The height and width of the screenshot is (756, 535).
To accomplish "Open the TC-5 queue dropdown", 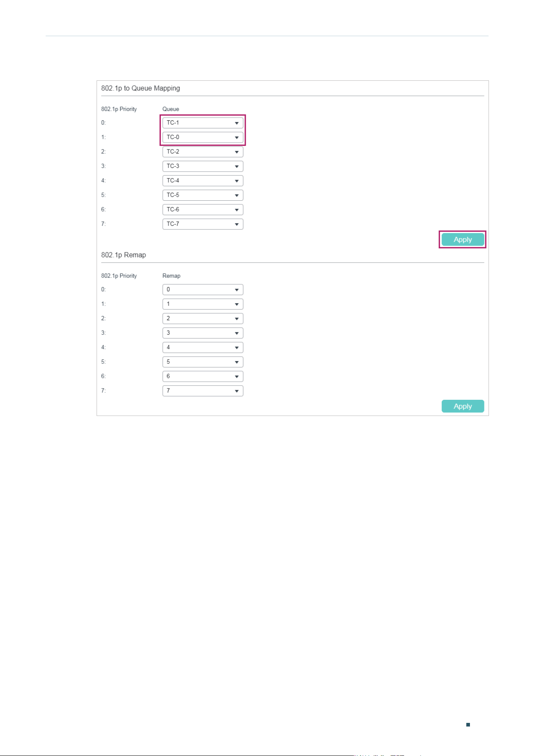I will pos(203,195).
